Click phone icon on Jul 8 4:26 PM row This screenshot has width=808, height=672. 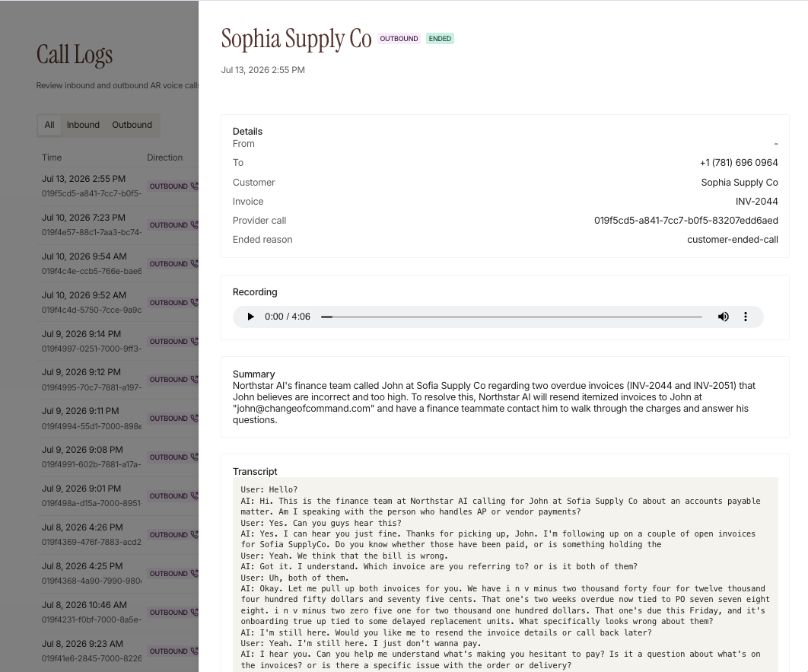point(194,534)
